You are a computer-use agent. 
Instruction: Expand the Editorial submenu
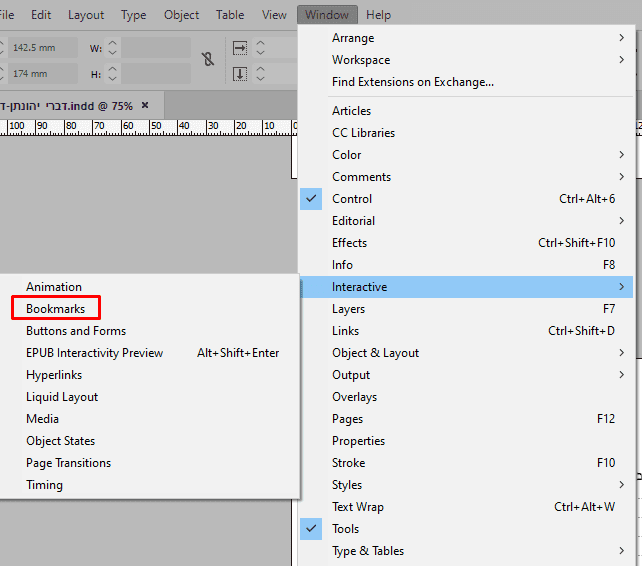point(466,221)
